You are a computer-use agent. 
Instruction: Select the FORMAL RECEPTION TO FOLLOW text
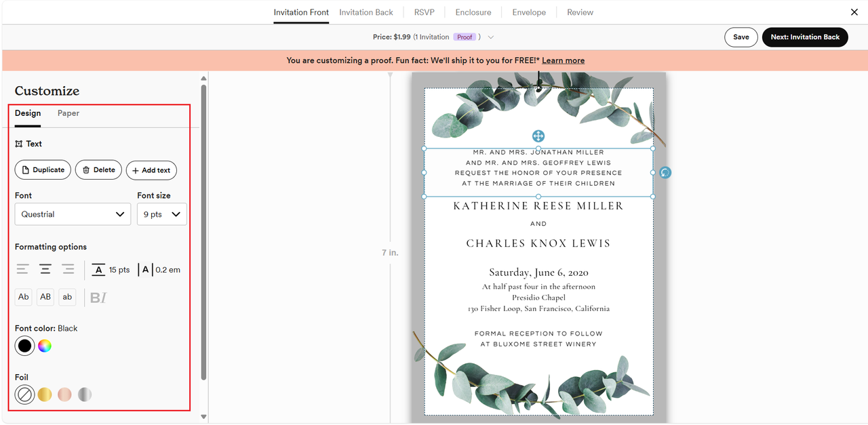click(x=538, y=333)
